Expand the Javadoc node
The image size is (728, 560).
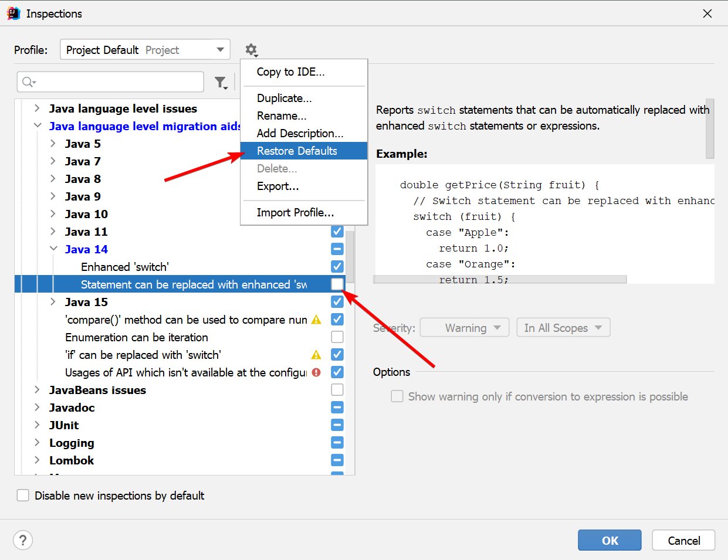pyautogui.click(x=37, y=408)
